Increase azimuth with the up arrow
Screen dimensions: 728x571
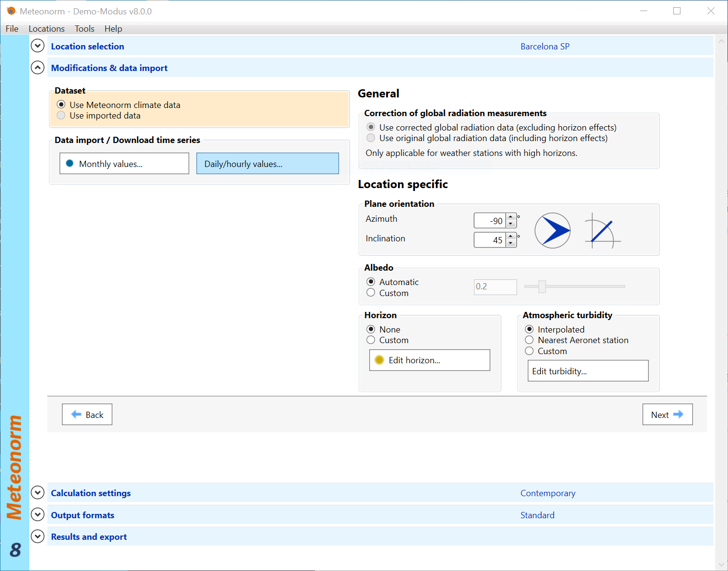[511, 217]
